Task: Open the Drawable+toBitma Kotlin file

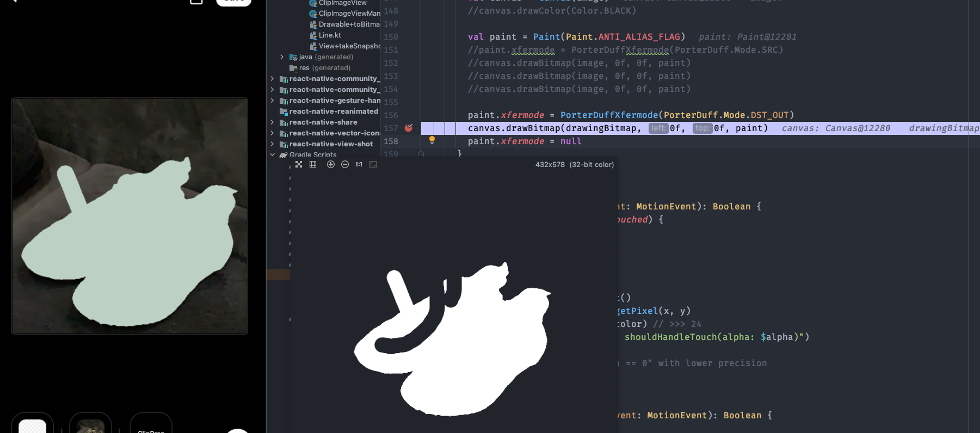Action: (349, 24)
